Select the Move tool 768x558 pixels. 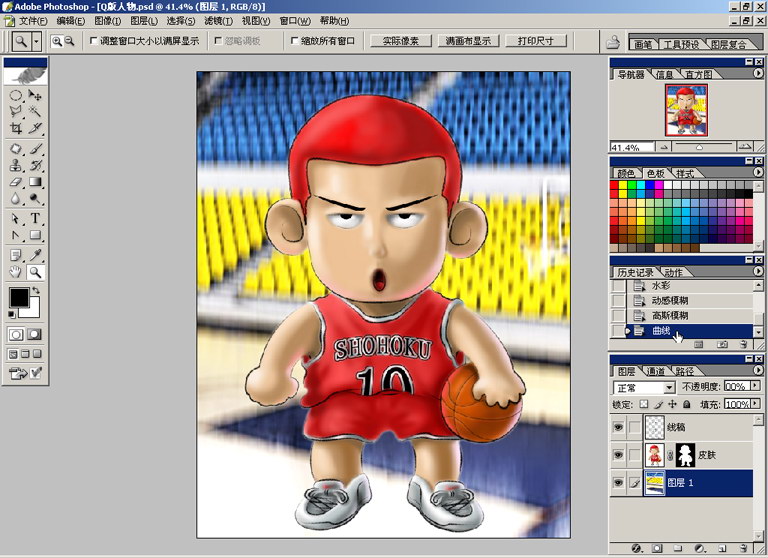click(35, 95)
